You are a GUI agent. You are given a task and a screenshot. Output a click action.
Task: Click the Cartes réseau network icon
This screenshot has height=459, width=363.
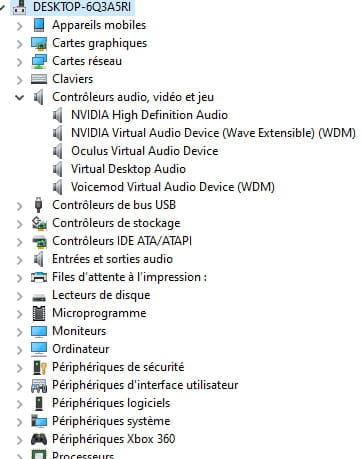[x=39, y=61]
